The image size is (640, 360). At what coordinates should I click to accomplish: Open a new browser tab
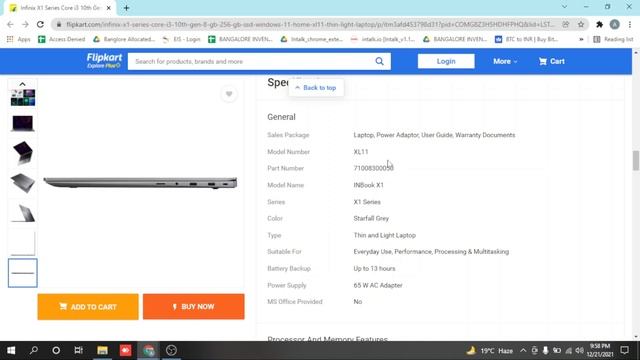tap(127, 8)
